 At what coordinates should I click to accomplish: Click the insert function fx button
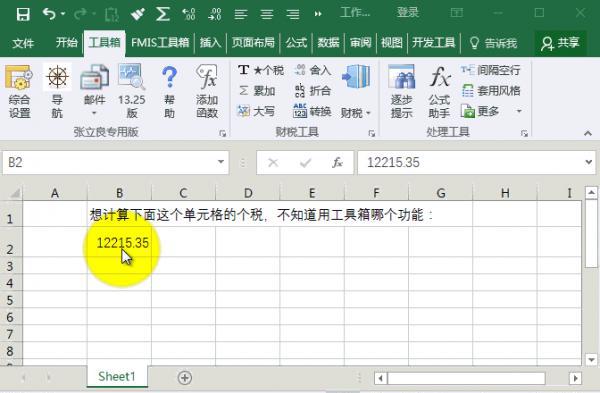tap(337, 163)
